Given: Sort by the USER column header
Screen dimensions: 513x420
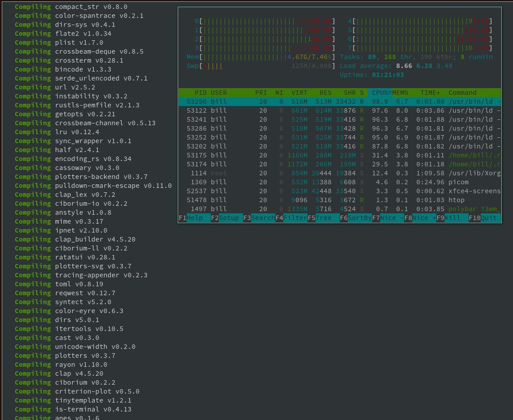Looking at the screenshot, I should click(x=219, y=93).
